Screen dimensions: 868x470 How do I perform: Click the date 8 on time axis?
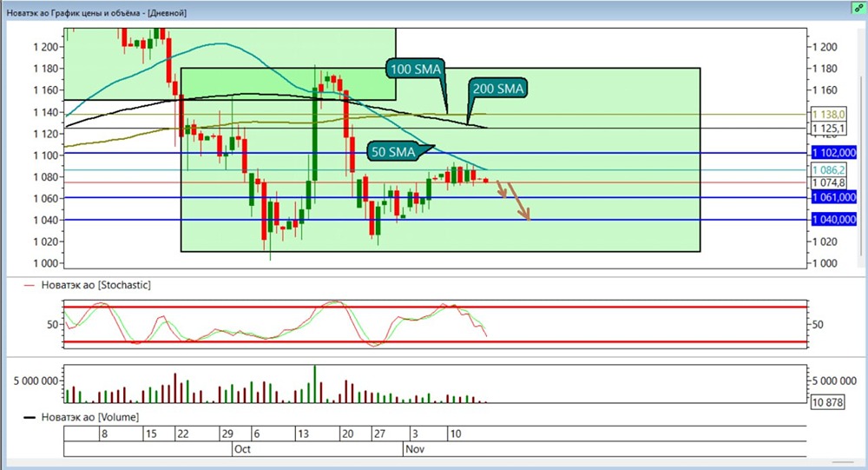pos(104,434)
